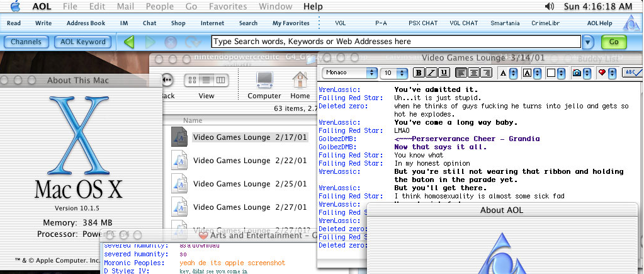The height and width of the screenshot is (274, 644).
Task: Open the address history dropdown beside search field
Action: click(589, 42)
